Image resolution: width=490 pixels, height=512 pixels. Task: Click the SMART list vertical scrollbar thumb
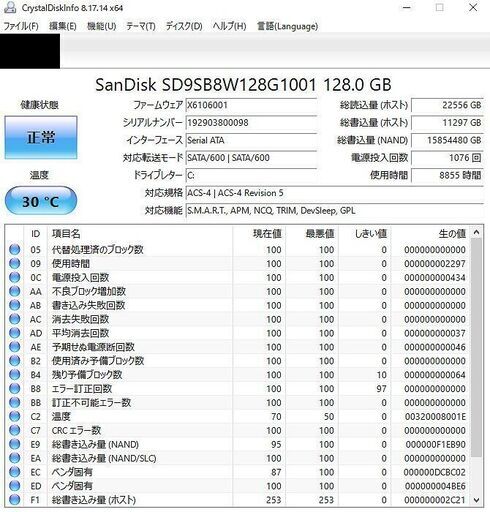pyautogui.click(x=477, y=348)
